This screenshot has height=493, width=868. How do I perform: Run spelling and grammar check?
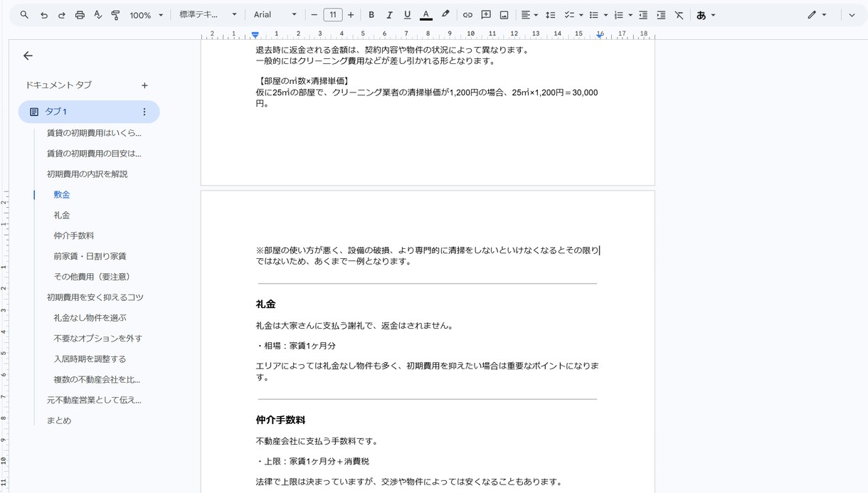pyautogui.click(x=97, y=15)
